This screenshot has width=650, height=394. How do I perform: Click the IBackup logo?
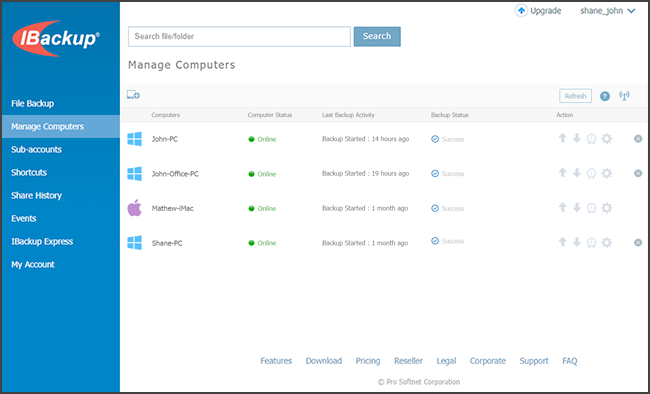(x=56, y=39)
